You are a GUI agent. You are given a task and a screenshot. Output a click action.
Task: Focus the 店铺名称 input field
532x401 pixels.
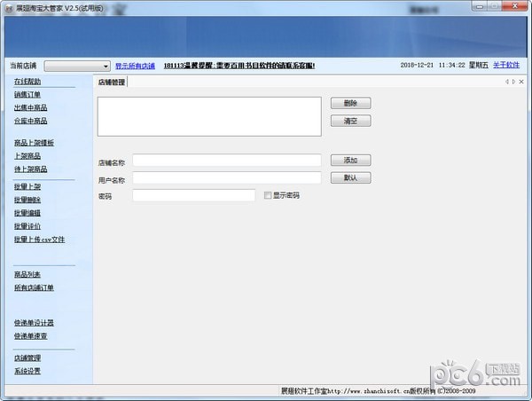pyautogui.click(x=227, y=161)
